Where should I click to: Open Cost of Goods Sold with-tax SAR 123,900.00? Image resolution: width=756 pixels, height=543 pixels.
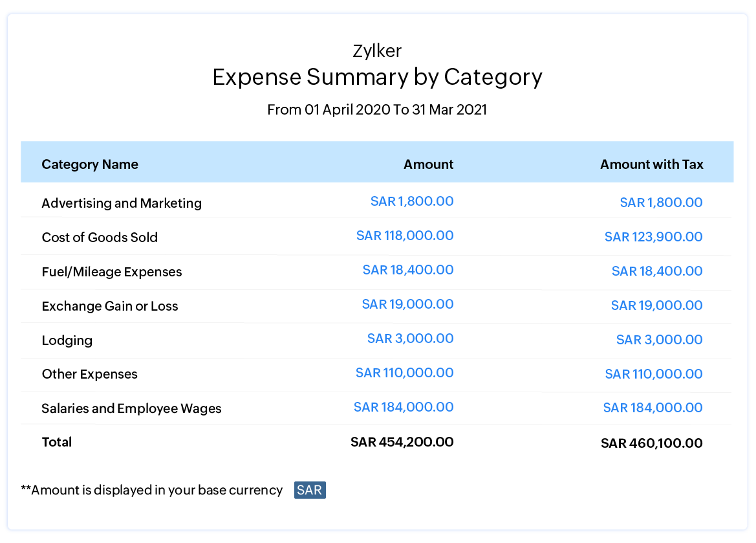(x=653, y=237)
